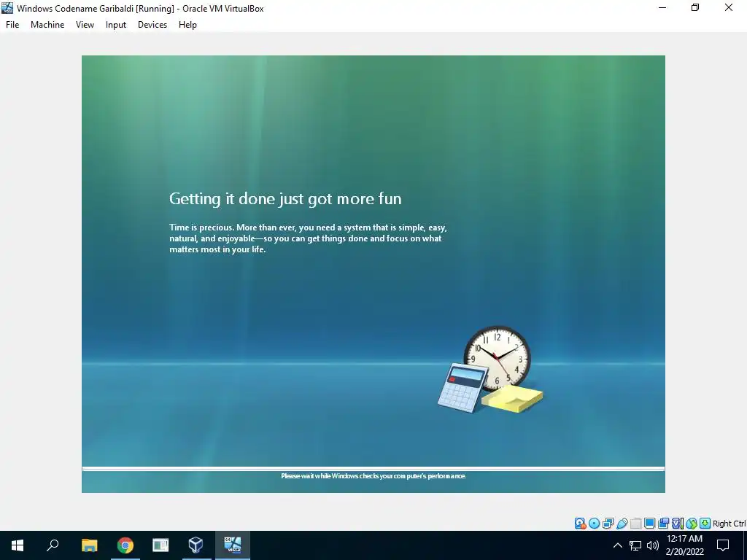Launch Google Chrome from the taskbar
This screenshot has height=560, width=747.
click(x=125, y=545)
